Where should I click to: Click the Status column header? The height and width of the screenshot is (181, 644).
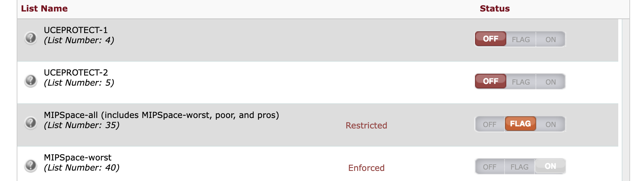pyautogui.click(x=494, y=9)
